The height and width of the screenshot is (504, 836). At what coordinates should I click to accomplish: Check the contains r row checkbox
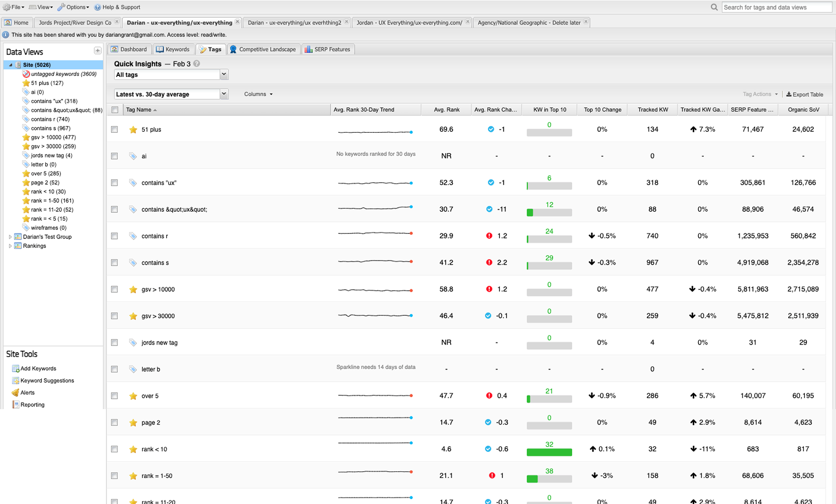[x=115, y=236]
